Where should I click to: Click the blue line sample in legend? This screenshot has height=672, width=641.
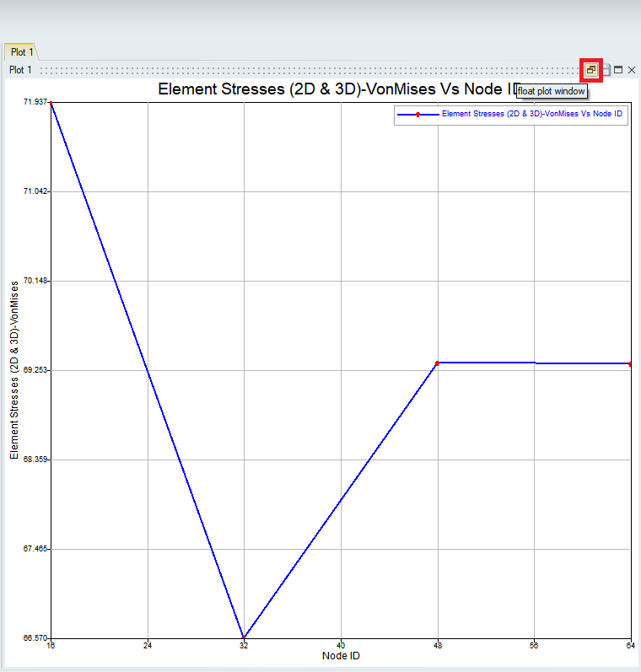pos(417,114)
